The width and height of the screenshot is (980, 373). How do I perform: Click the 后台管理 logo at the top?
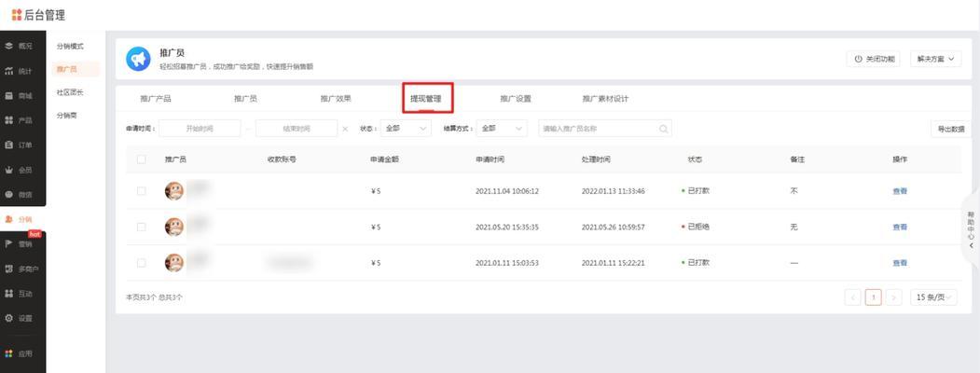coord(37,15)
